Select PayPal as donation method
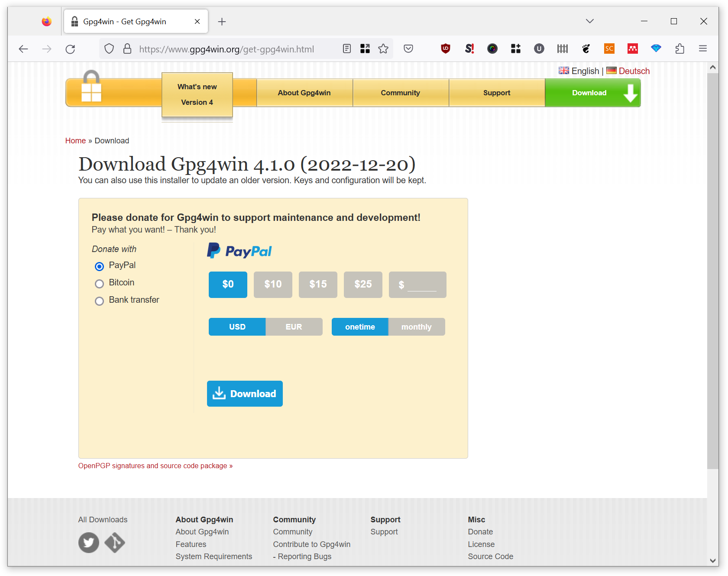 coord(100,266)
